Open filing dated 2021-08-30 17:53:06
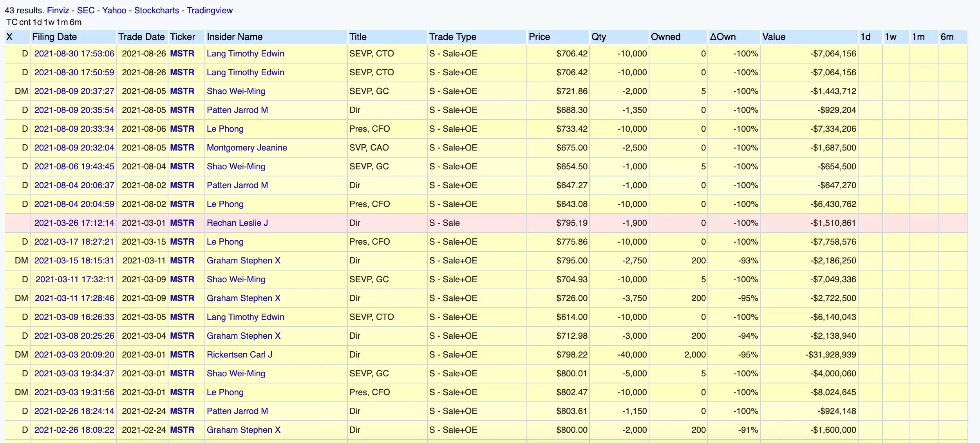 [x=74, y=54]
